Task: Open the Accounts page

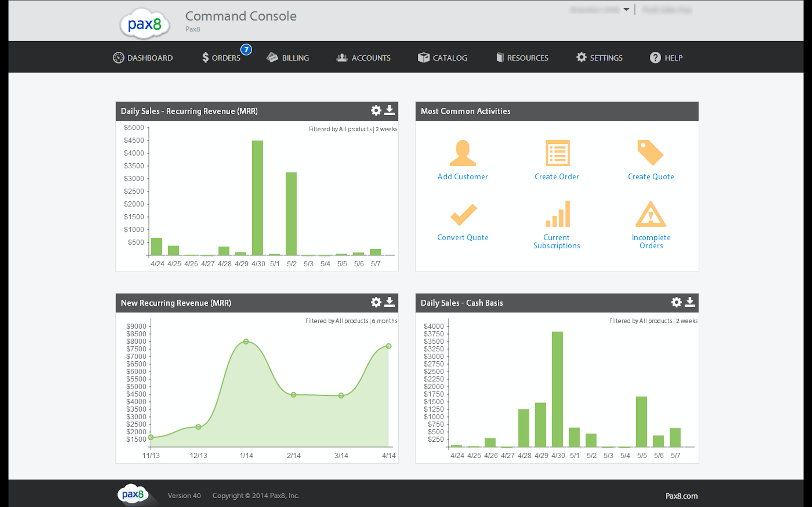Action: pyautogui.click(x=363, y=58)
